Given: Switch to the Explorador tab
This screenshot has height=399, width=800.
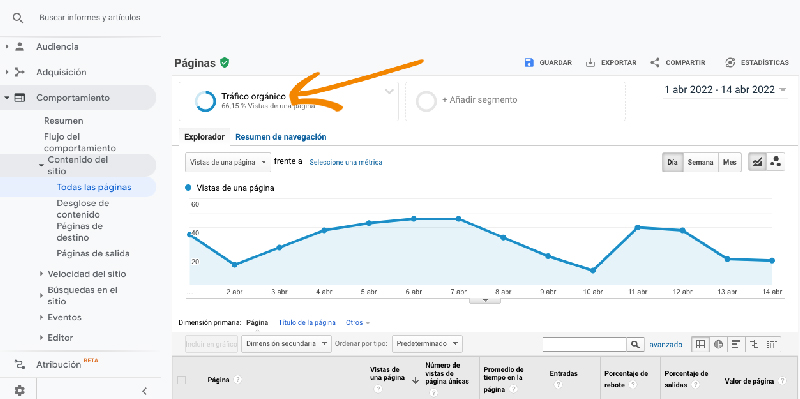Looking at the screenshot, I should pos(204,137).
